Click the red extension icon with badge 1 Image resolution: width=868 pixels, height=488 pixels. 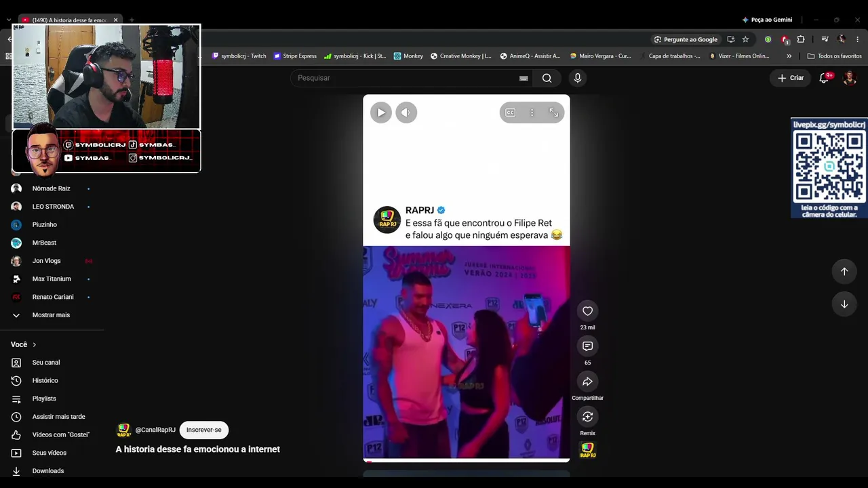pos(785,39)
